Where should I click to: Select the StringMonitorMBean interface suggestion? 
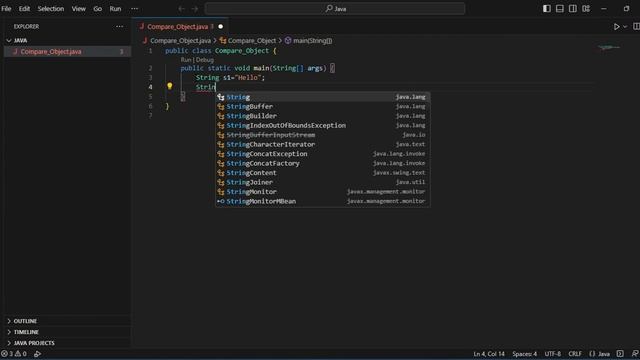click(322, 201)
